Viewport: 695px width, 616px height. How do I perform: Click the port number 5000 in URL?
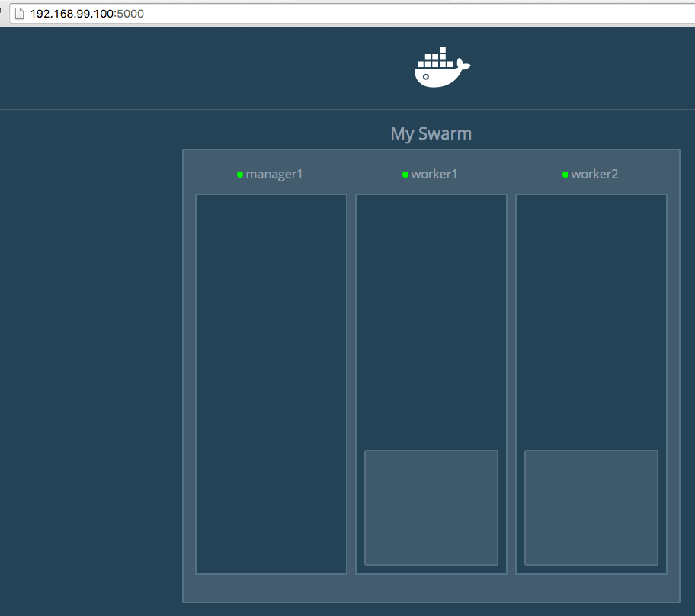tap(130, 14)
